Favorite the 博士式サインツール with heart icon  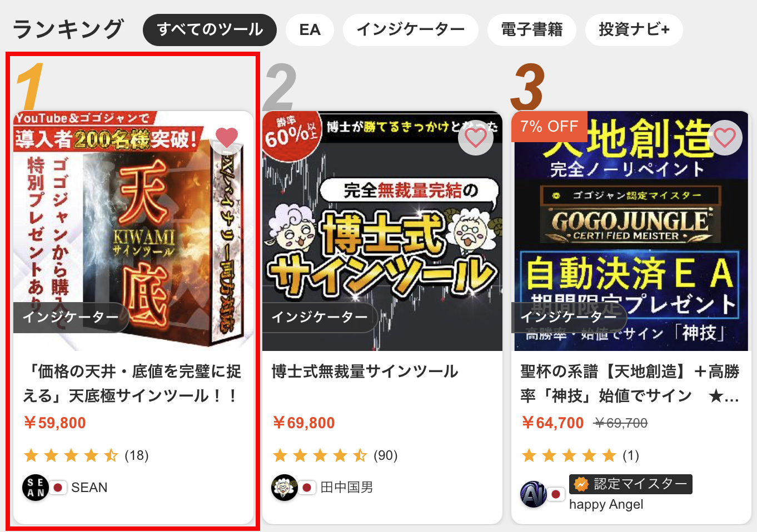pos(475,138)
